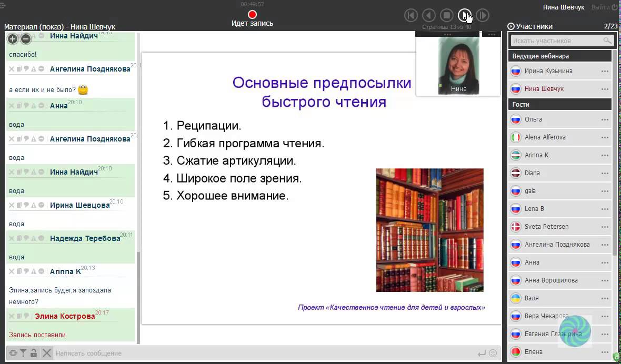Open options menu for Ирина Кузьмина
The height and width of the screenshot is (364, 621).
tap(605, 71)
